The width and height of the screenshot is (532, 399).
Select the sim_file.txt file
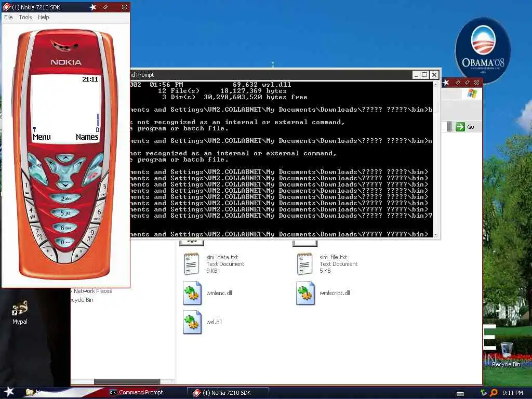[327, 263]
